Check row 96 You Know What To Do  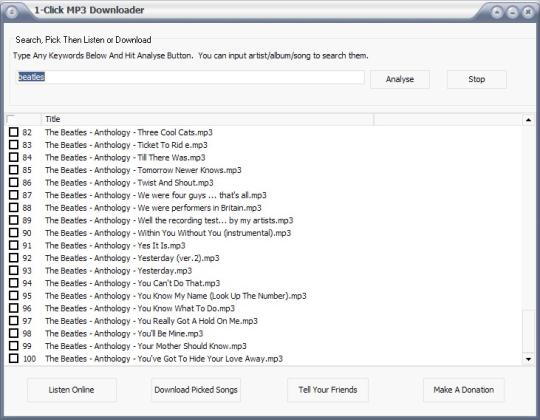14,308
